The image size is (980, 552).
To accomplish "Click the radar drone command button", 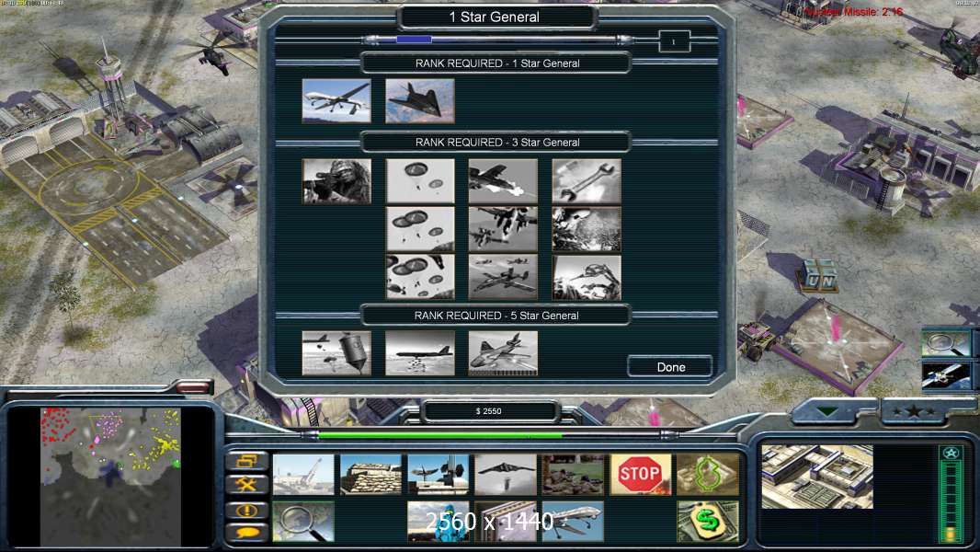I will (439, 475).
